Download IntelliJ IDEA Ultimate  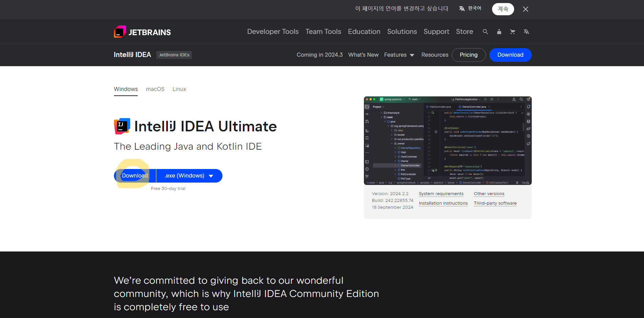[x=135, y=176]
